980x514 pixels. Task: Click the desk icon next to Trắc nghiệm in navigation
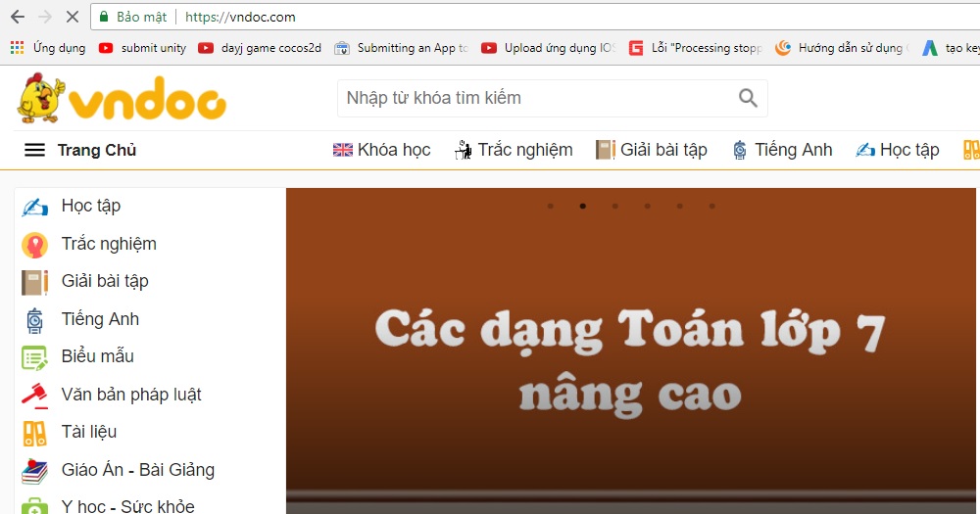464,150
